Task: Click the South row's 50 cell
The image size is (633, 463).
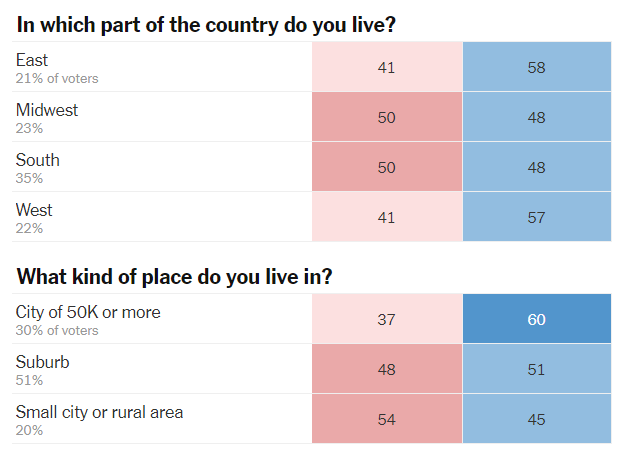Action: (x=387, y=167)
